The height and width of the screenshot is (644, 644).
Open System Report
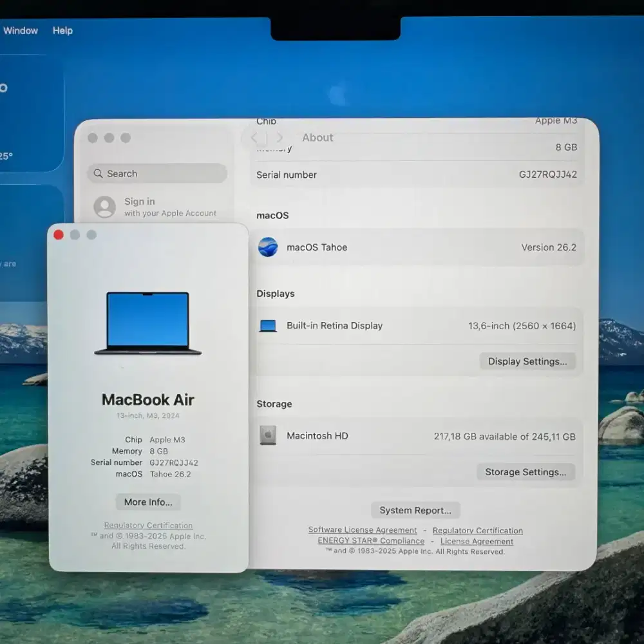pyautogui.click(x=415, y=510)
